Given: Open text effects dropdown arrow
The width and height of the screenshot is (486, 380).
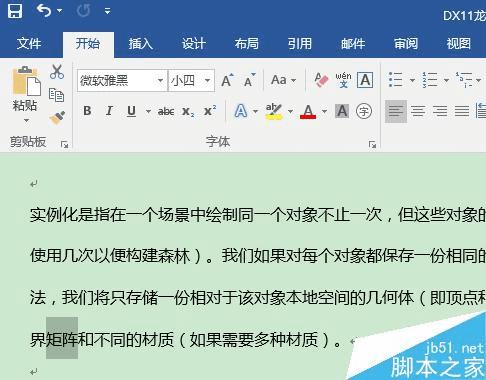Looking at the screenshot, I should click(x=255, y=111).
